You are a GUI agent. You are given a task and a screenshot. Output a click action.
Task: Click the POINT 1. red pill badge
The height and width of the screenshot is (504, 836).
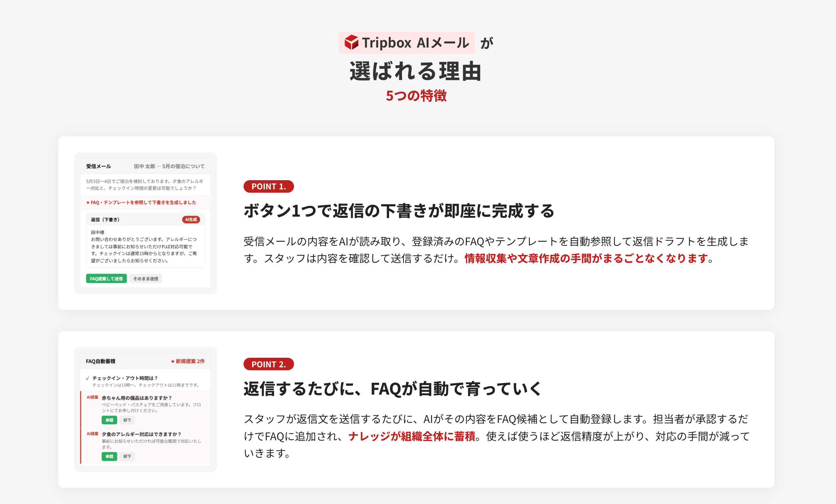pos(269,186)
